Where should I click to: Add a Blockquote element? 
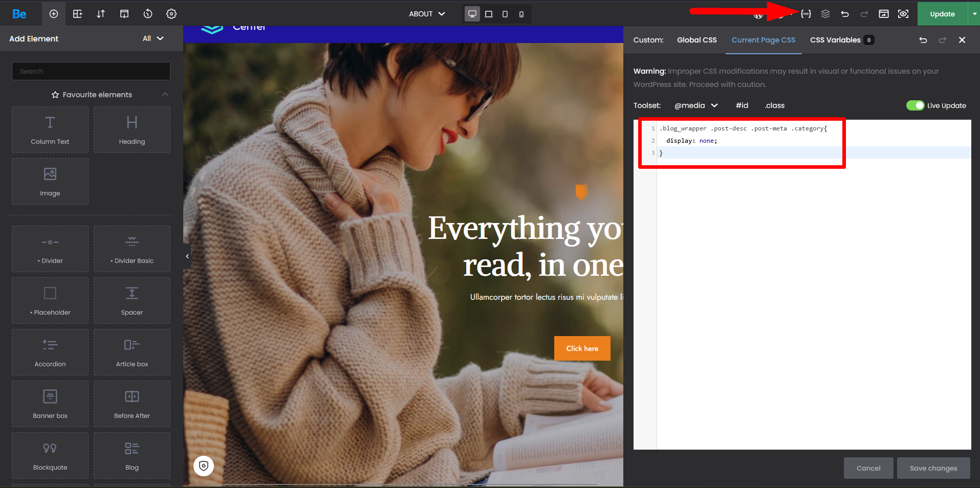tap(50, 455)
